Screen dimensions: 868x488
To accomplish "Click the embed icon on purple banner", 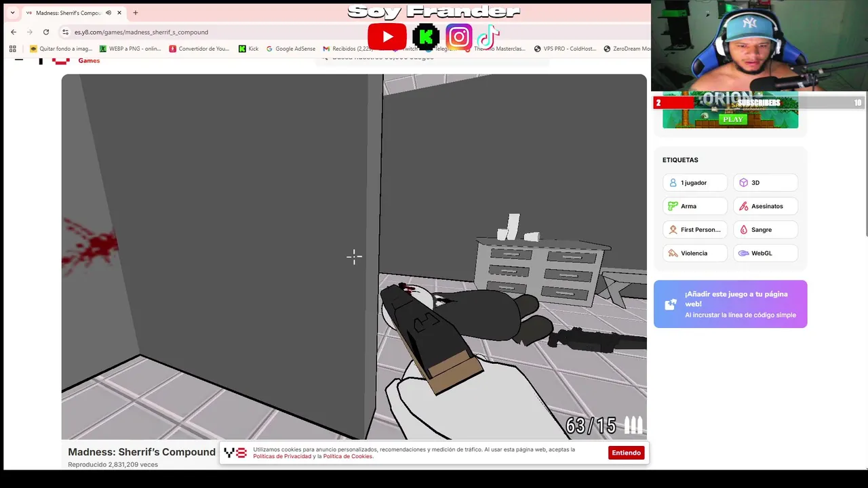I will click(x=671, y=304).
